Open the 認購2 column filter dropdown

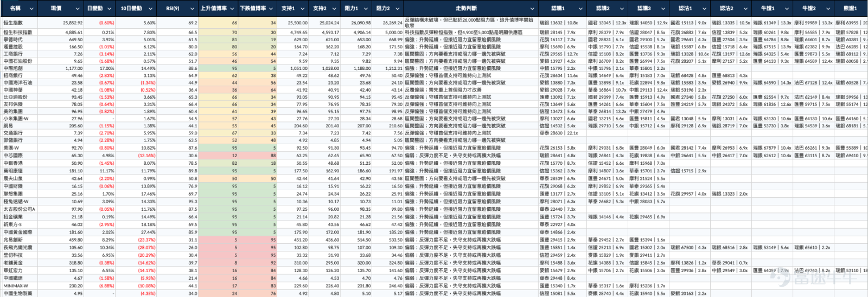(x=622, y=9)
